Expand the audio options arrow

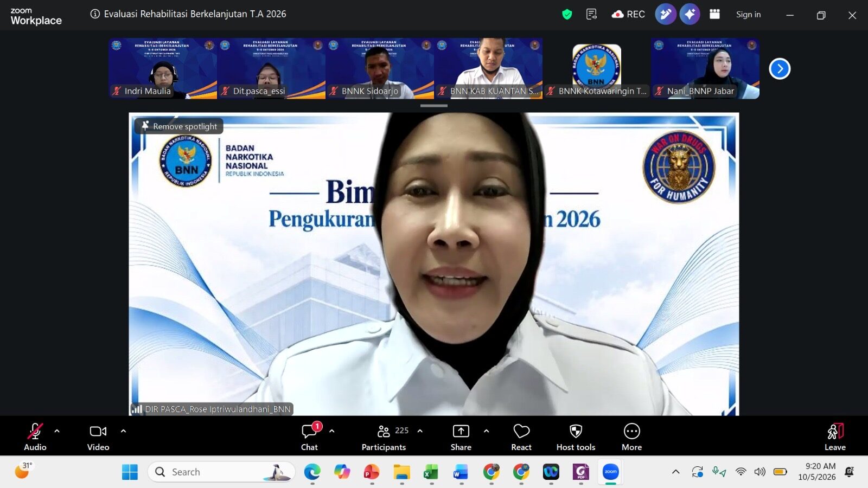pos(57,431)
